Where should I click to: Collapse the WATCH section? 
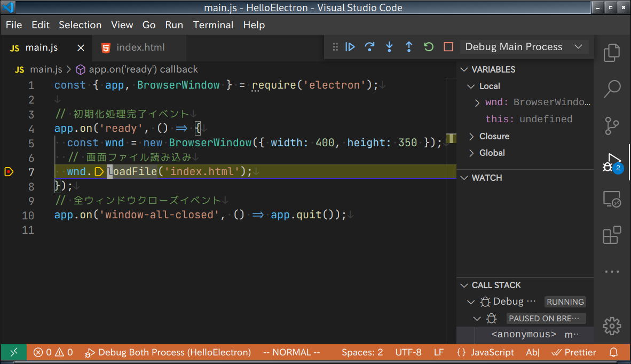coord(464,178)
